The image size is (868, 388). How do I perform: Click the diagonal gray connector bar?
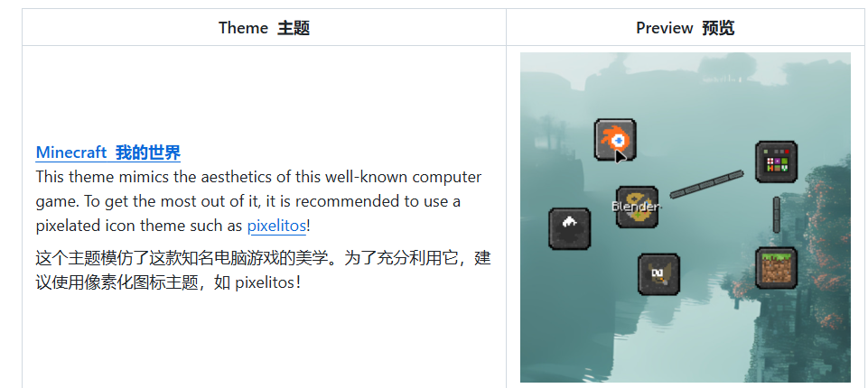pos(707,184)
